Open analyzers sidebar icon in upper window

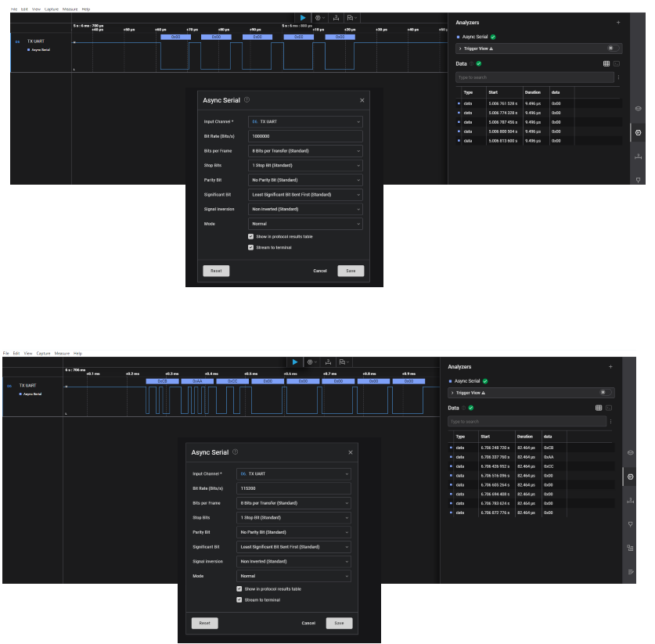pyautogui.click(x=638, y=133)
